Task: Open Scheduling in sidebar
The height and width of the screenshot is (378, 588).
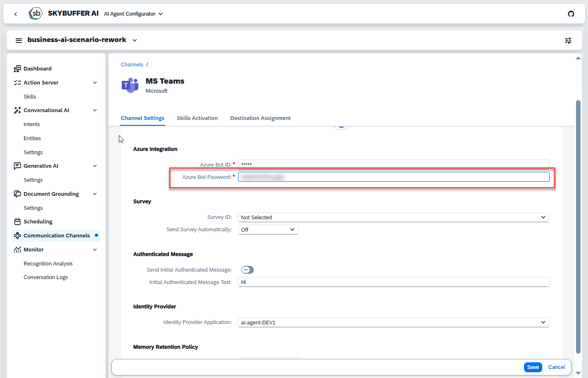Action: (x=38, y=221)
